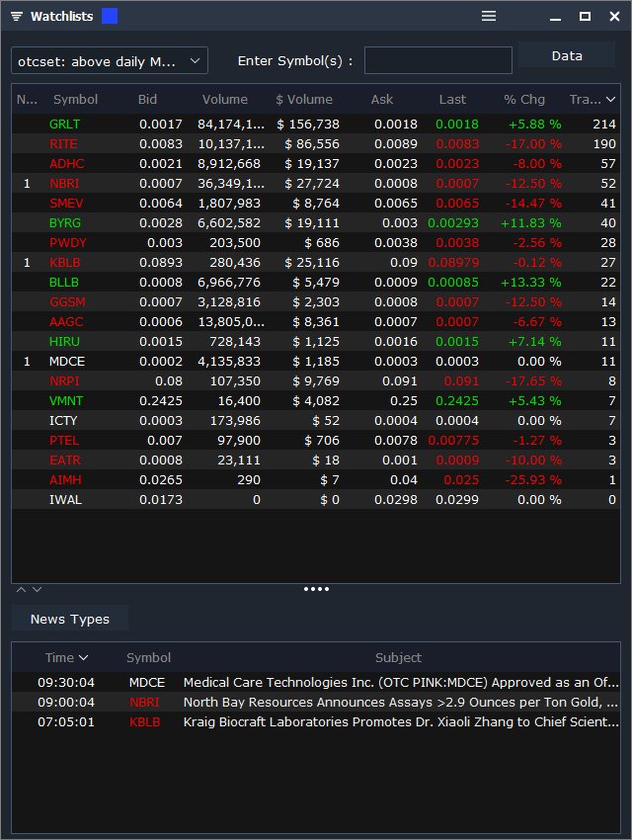Select the PTEL symbol
This screenshot has height=840, width=632.
(64, 442)
